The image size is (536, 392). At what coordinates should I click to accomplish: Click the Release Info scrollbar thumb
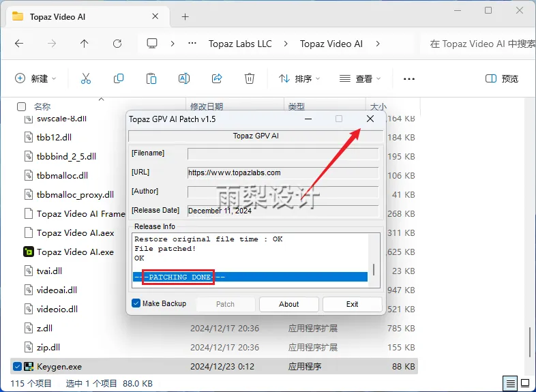[374, 270]
